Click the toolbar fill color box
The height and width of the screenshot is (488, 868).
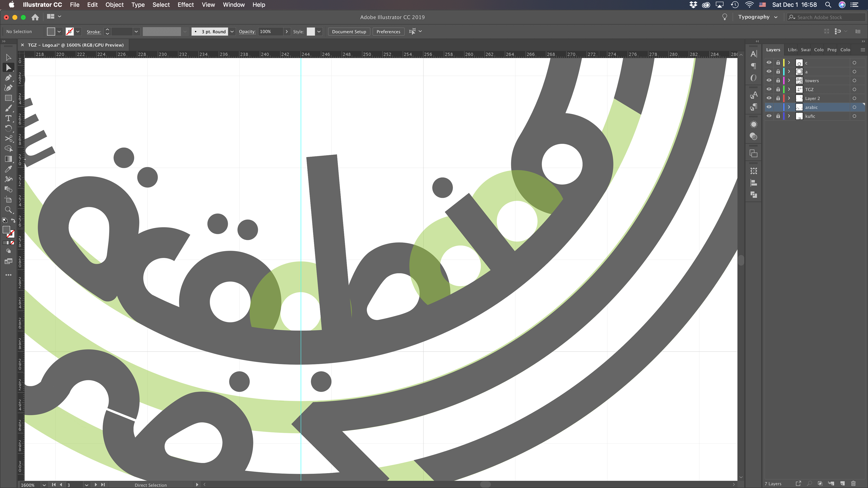6,230
